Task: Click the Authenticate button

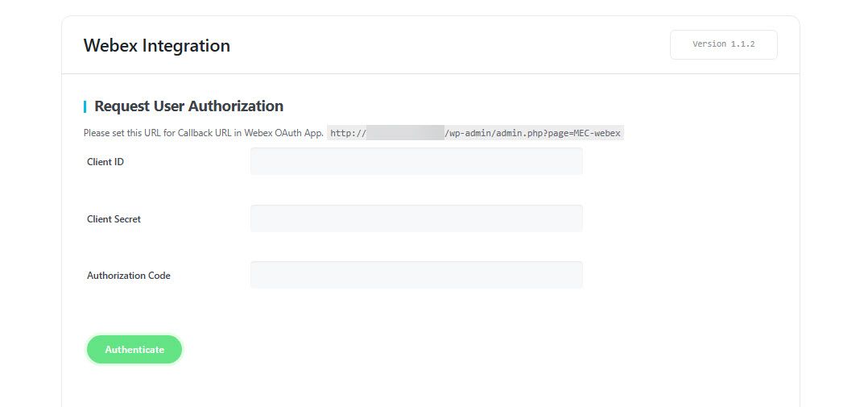Action: [134, 350]
